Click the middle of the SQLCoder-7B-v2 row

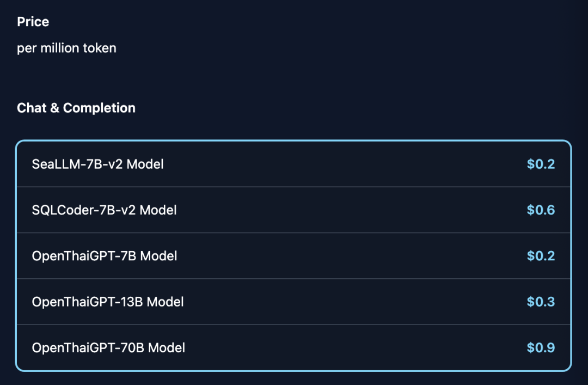click(x=293, y=210)
